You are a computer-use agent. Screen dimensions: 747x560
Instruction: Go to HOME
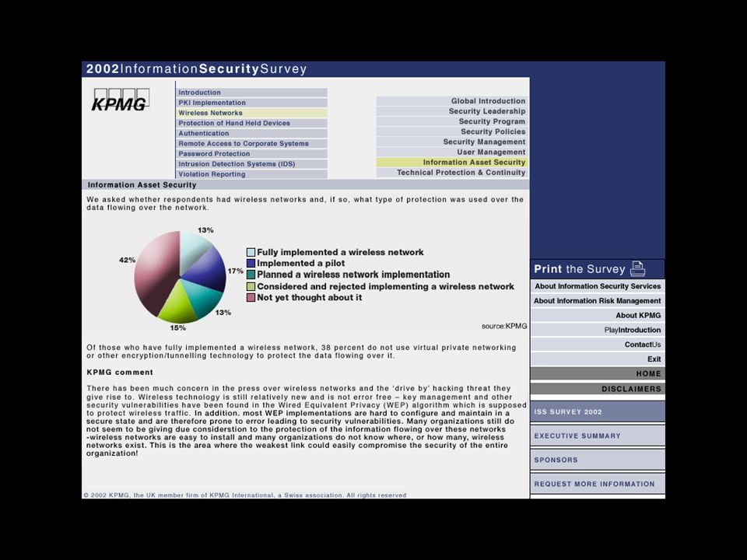coord(598,374)
